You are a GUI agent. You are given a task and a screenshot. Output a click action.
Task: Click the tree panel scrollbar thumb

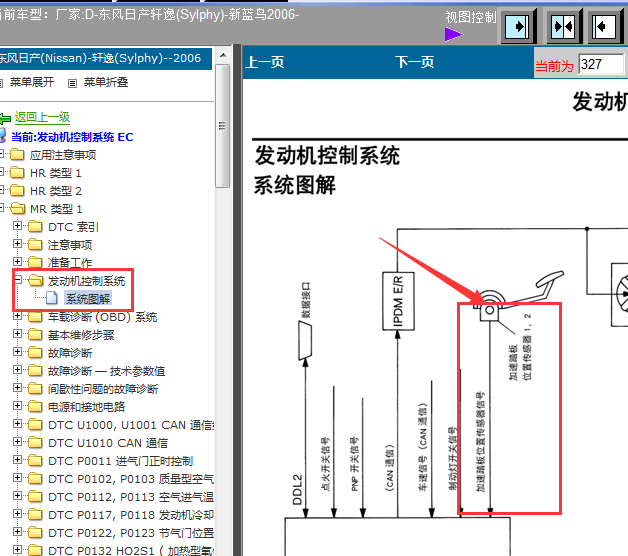pyautogui.click(x=223, y=126)
